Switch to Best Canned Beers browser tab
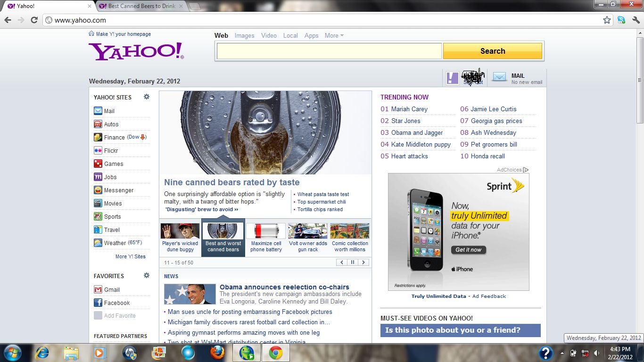Viewport: 644px width, 362px height. [141, 6]
